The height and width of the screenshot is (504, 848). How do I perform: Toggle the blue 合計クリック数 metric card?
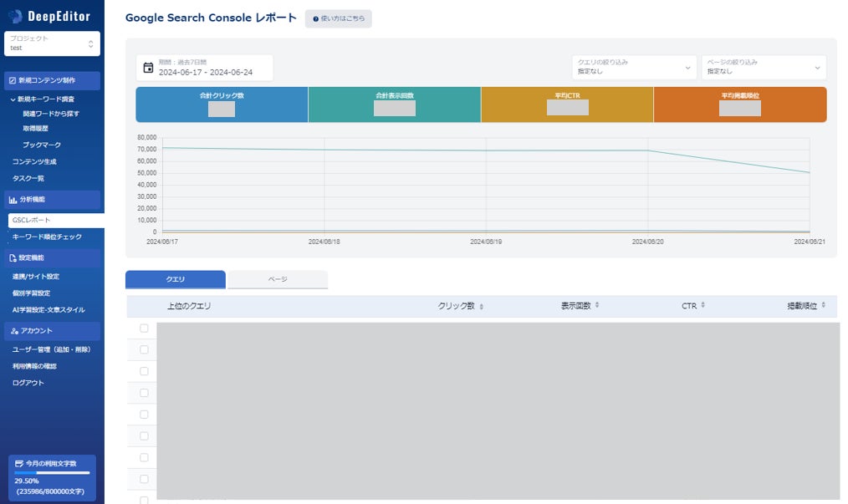pos(222,105)
